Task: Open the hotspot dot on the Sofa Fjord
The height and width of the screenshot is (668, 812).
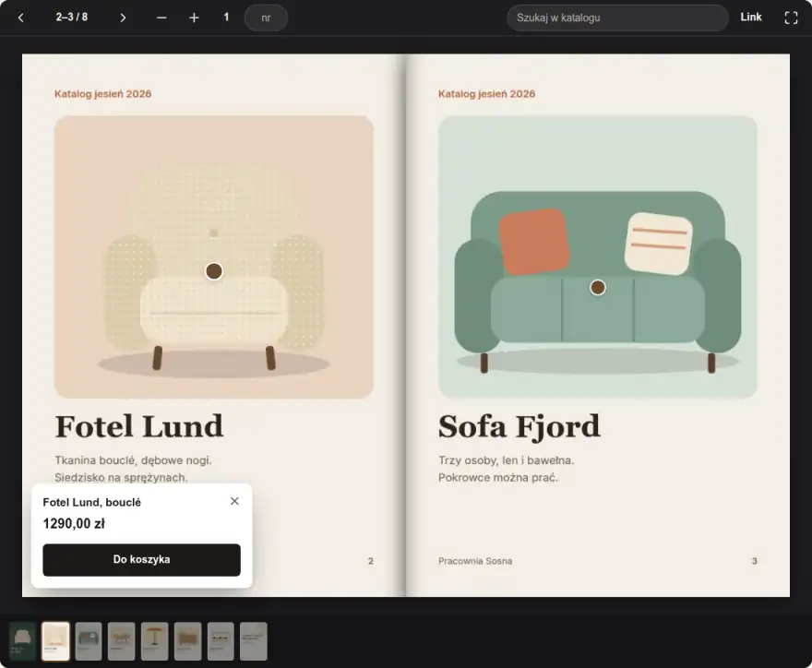Action: [598, 287]
